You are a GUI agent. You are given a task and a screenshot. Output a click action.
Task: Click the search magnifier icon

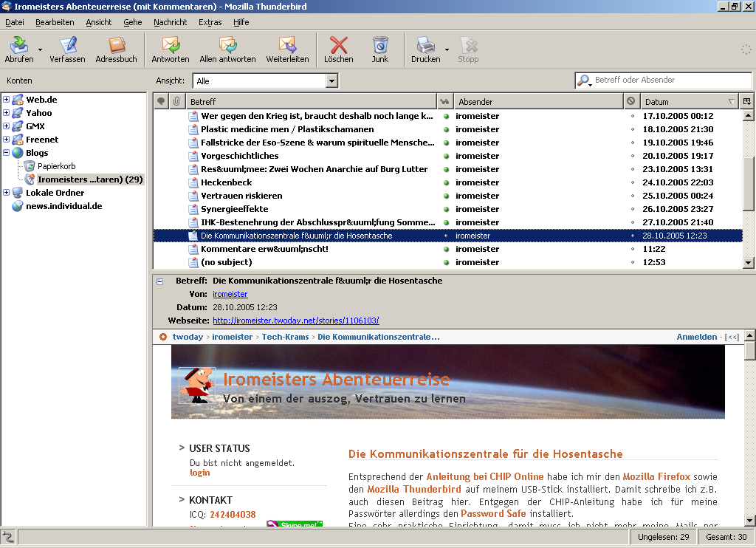585,81
